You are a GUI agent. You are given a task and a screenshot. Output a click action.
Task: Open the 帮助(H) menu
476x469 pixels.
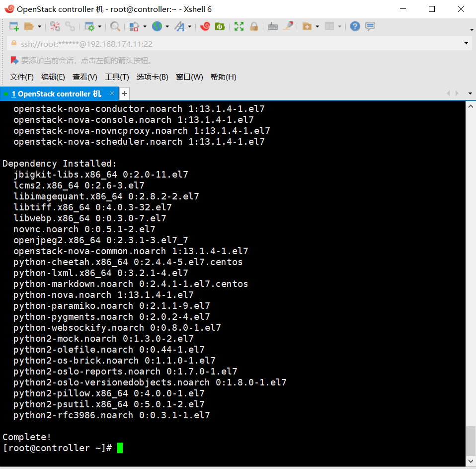[x=224, y=77]
